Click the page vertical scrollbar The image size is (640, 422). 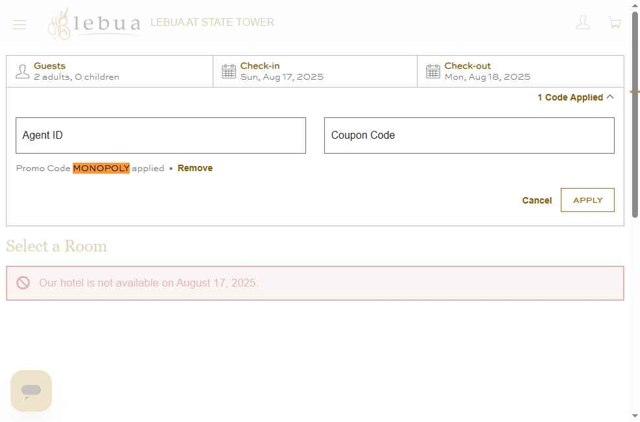[x=635, y=114]
